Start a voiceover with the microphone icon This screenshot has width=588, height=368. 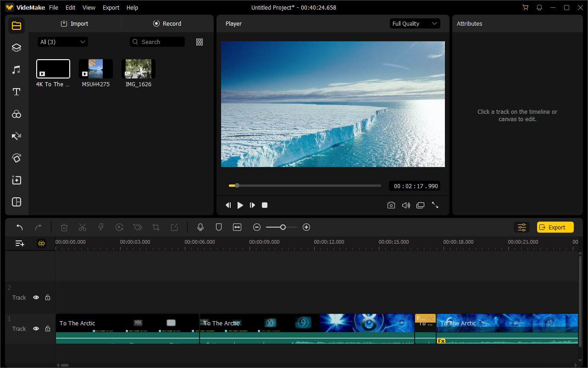pyautogui.click(x=200, y=227)
